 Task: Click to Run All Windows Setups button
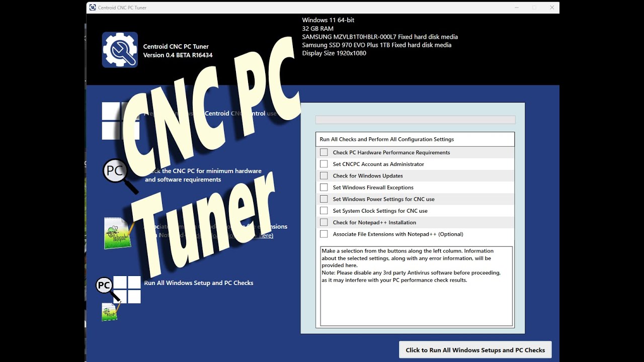click(475, 350)
